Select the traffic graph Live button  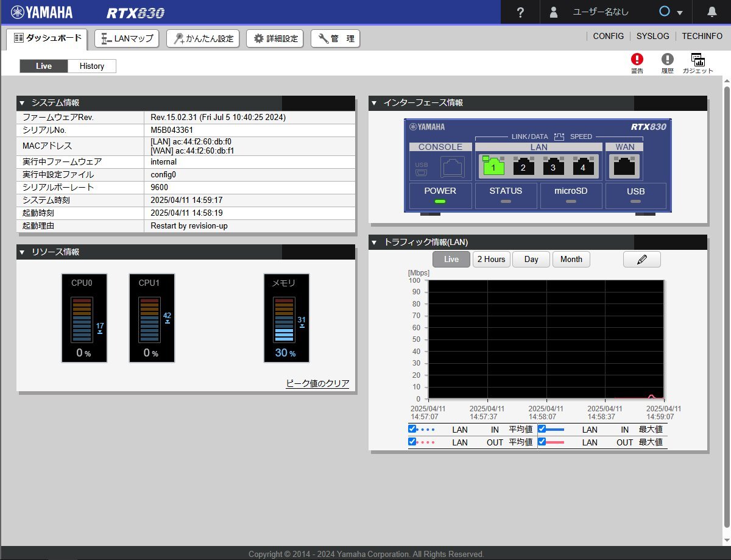pos(451,259)
